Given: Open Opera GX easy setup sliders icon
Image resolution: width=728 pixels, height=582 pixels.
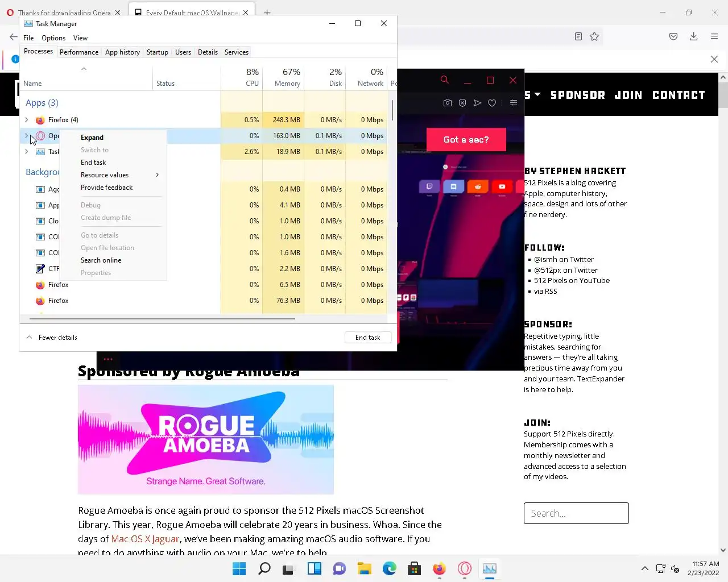Looking at the screenshot, I should (514, 103).
